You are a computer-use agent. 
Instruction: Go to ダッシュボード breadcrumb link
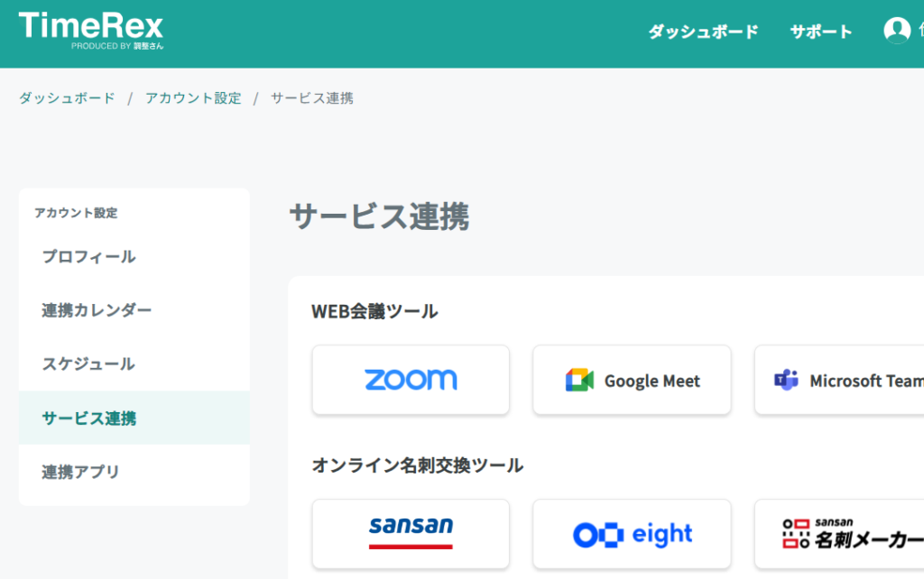(67, 97)
